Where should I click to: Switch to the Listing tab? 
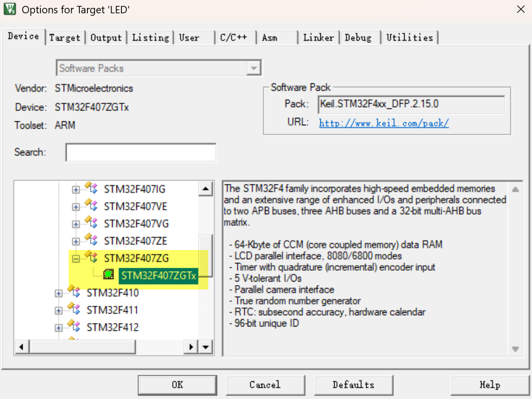151,37
